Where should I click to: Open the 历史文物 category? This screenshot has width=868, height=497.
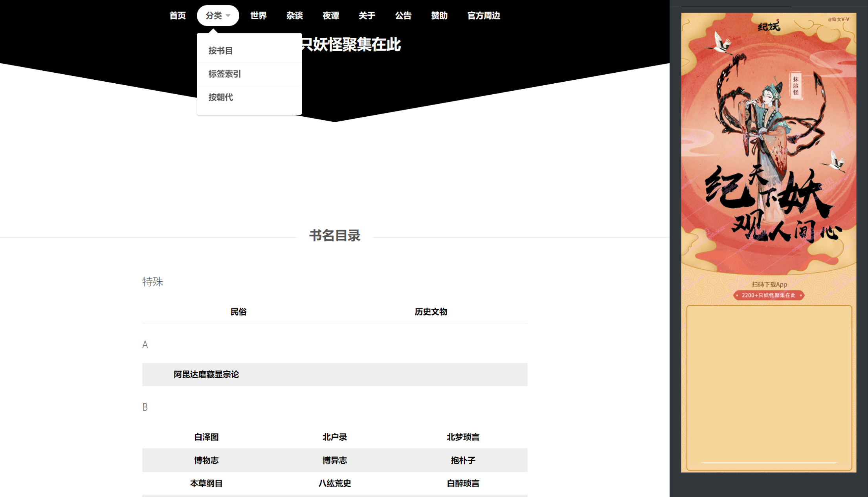point(431,312)
